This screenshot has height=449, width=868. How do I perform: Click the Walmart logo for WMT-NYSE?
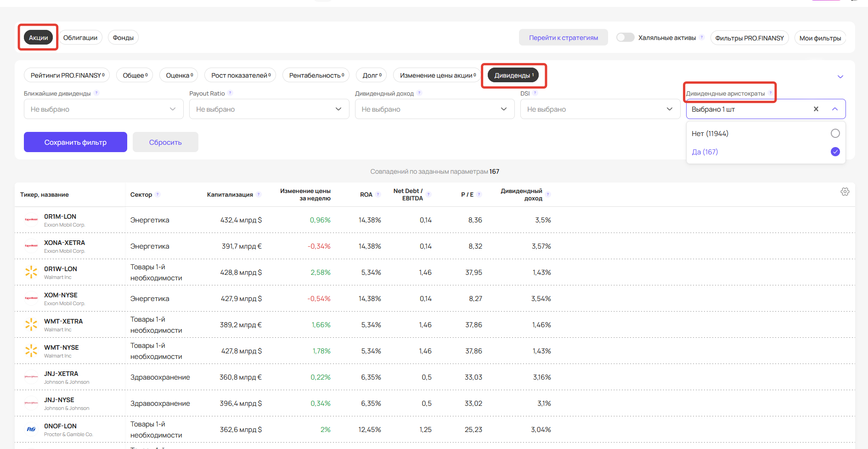pyautogui.click(x=31, y=351)
